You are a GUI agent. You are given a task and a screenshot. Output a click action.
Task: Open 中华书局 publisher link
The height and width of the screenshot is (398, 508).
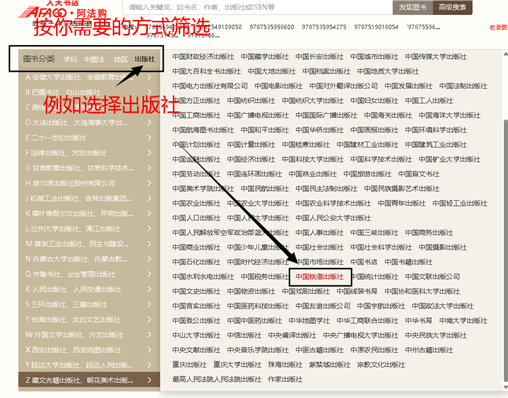pyautogui.click(x=418, y=321)
